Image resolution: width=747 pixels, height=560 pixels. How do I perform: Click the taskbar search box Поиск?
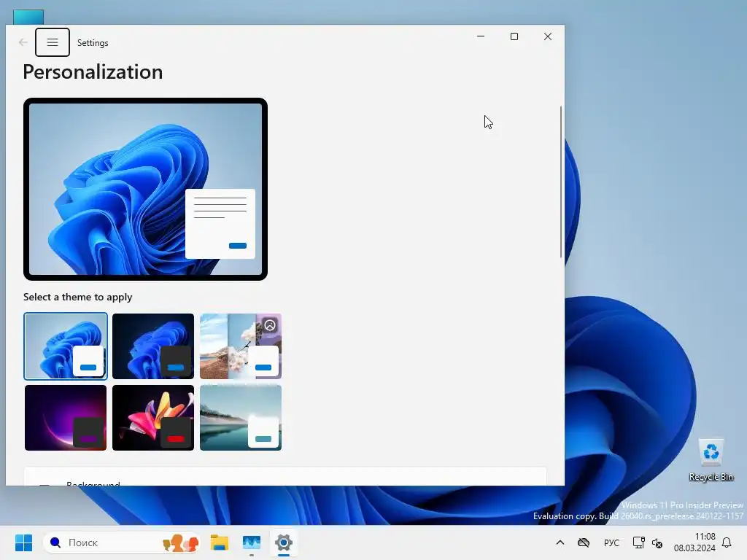(122, 542)
